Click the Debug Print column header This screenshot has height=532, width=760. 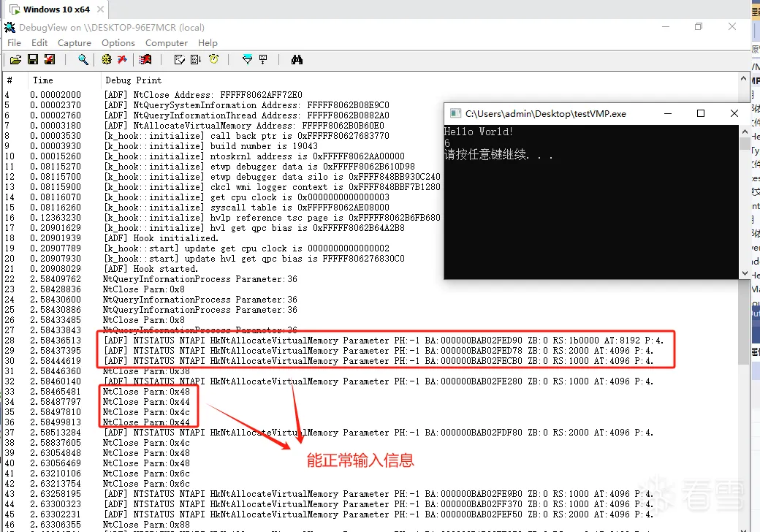click(133, 80)
